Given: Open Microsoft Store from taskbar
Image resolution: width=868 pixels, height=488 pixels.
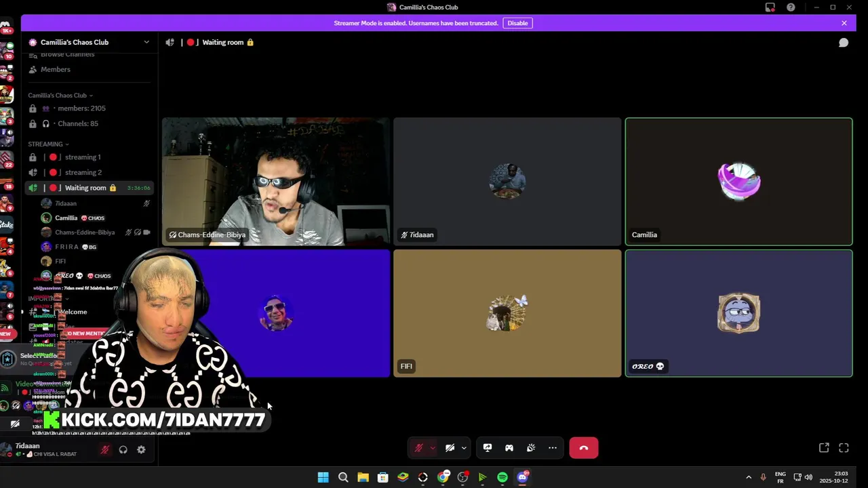Looking at the screenshot, I should [383, 477].
